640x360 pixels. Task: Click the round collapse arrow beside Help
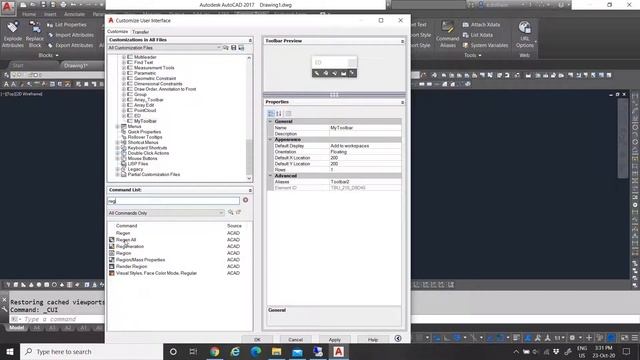tap(398, 338)
